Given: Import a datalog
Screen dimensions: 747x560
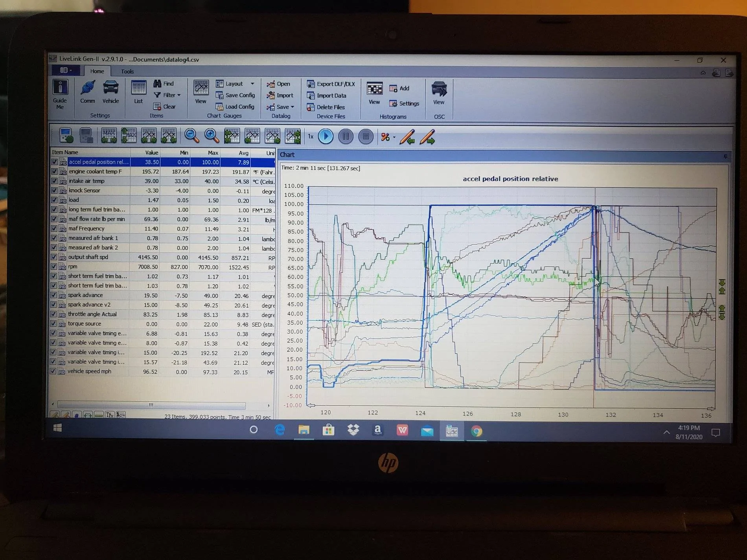Looking at the screenshot, I should [280, 95].
